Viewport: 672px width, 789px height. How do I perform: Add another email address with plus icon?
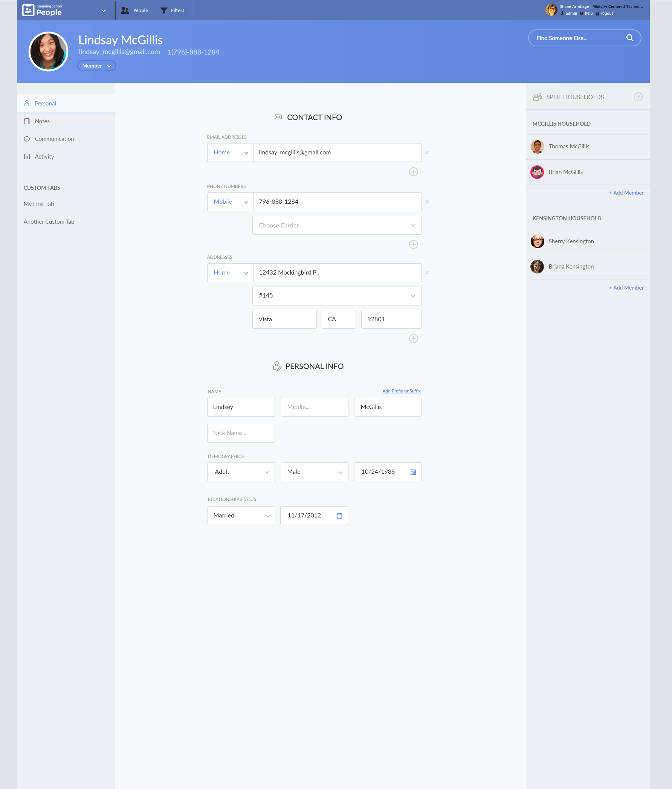point(413,172)
